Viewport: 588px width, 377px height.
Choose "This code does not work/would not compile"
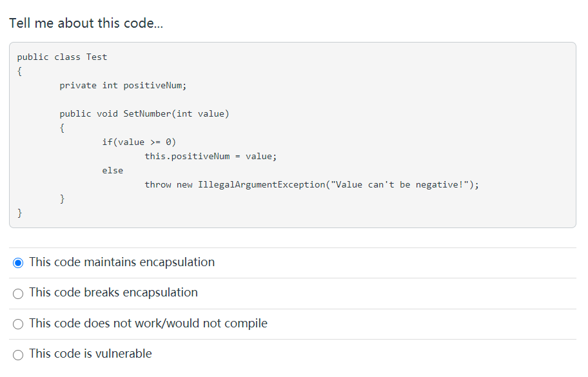(x=18, y=324)
